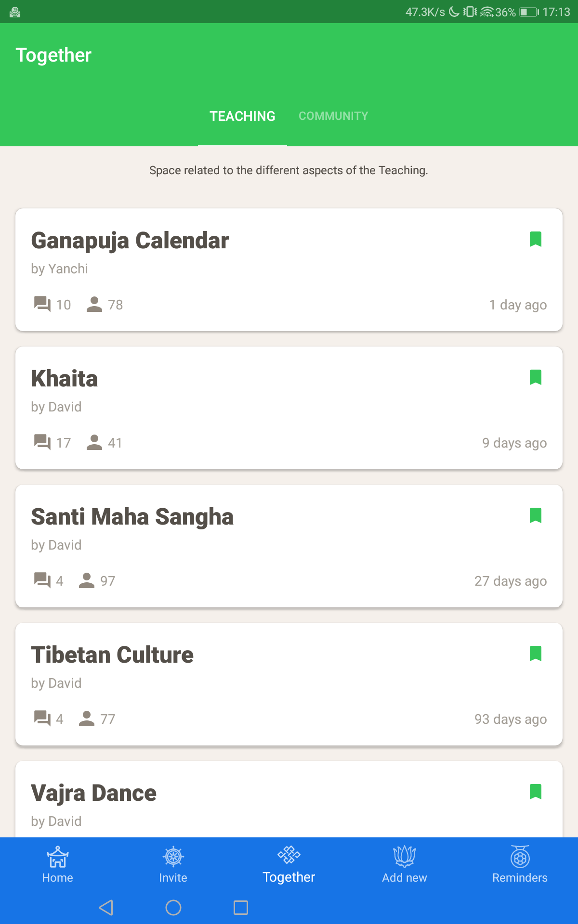Toggle bookmark on Ganapuja Calendar
The height and width of the screenshot is (924, 578).
pyautogui.click(x=536, y=239)
